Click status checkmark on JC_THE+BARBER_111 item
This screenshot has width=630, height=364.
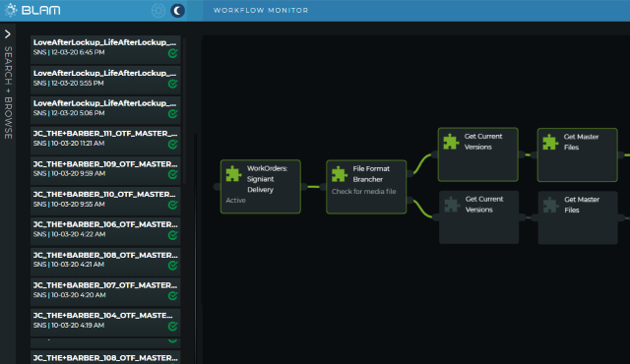pyautogui.click(x=173, y=144)
